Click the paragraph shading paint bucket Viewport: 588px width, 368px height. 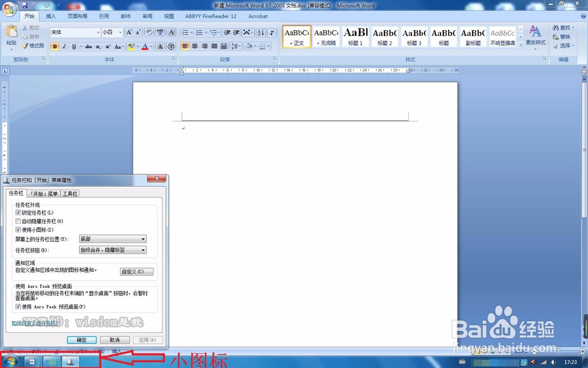248,46
